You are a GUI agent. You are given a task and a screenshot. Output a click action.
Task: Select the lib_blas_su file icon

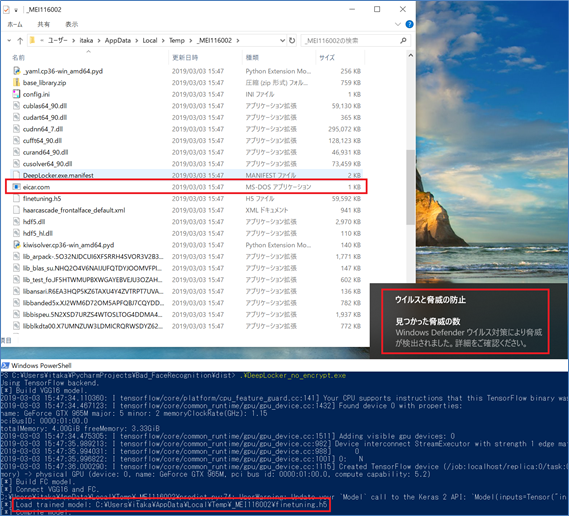point(16,268)
